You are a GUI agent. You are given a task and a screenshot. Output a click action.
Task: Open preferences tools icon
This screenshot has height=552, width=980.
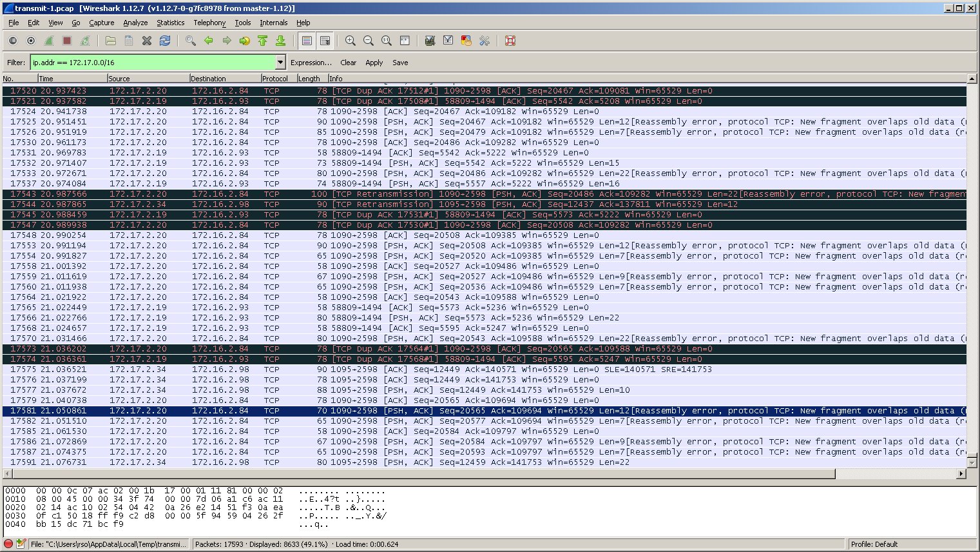pyautogui.click(x=485, y=41)
